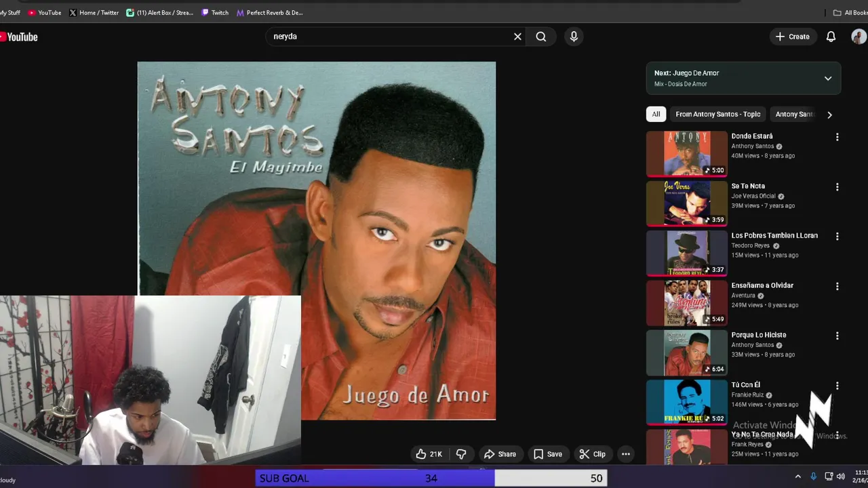This screenshot has height=488, width=868.
Task: Open the Home / Twitter bookmark
Action: [x=94, y=12]
